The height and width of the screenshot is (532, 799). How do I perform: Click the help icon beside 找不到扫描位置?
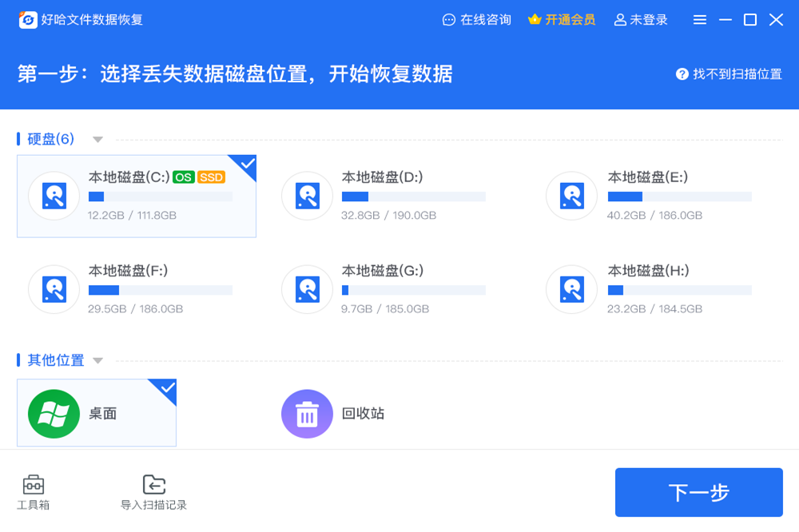pyautogui.click(x=682, y=74)
